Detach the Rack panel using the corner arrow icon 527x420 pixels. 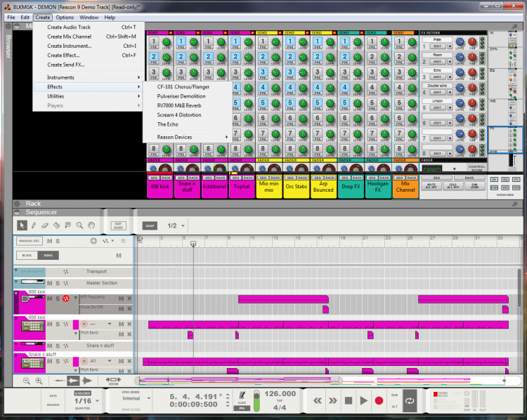[514, 204]
